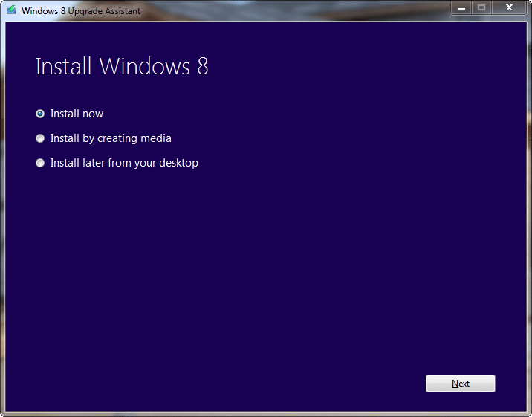The height and width of the screenshot is (417, 532).
Task: Close the Windows 8 Upgrade Assistant window
Action: click(x=509, y=7)
